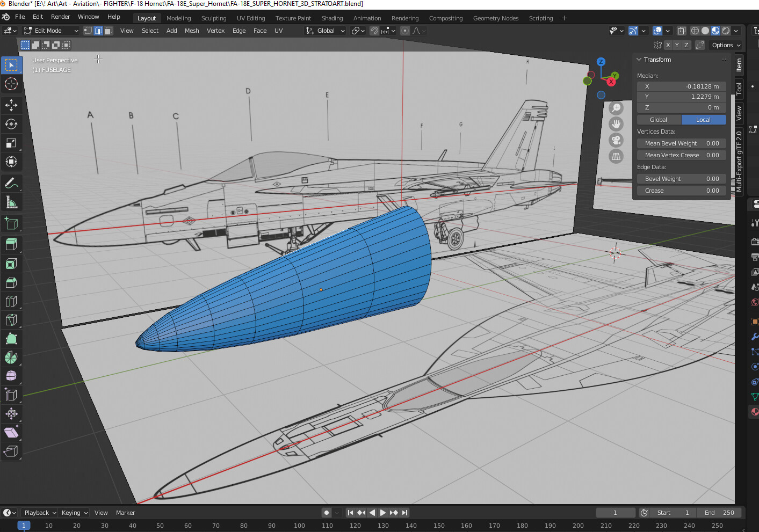The height and width of the screenshot is (532, 759).
Task: Open the Keying dropdown
Action: 74,513
